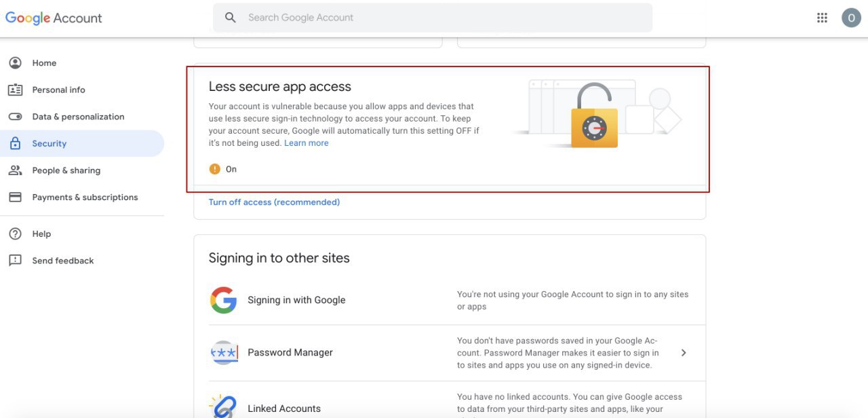Click the Security lock icon in the sidebar
The width and height of the screenshot is (868, 418).
[x=15, y=143]
